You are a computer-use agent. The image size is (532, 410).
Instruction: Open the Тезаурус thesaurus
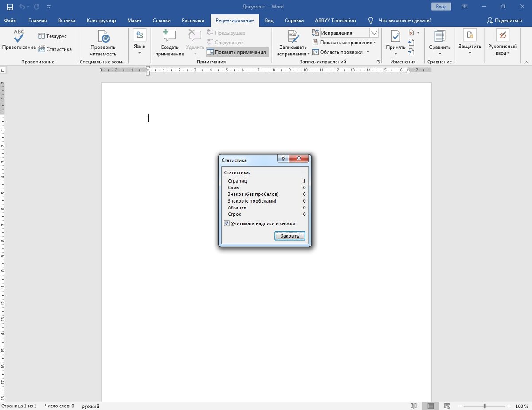click(52, 36)
